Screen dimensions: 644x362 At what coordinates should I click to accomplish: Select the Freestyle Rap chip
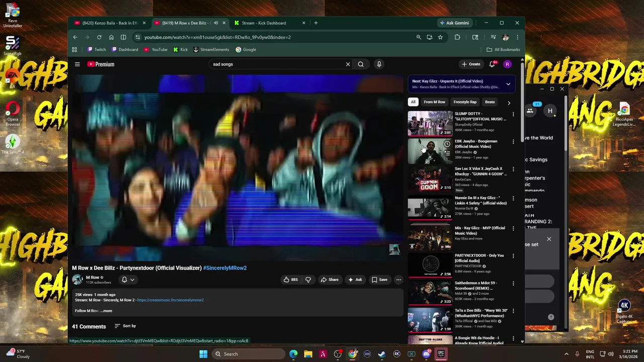(x=465, y=102)
